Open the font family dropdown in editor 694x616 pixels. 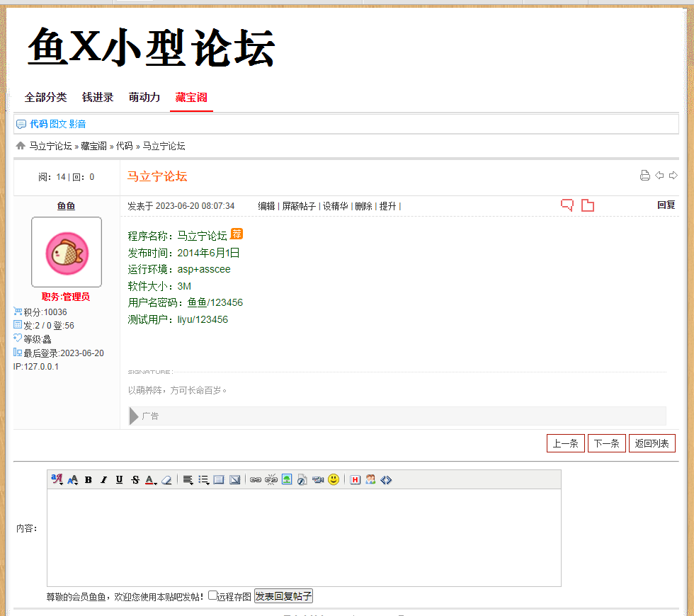57,479
